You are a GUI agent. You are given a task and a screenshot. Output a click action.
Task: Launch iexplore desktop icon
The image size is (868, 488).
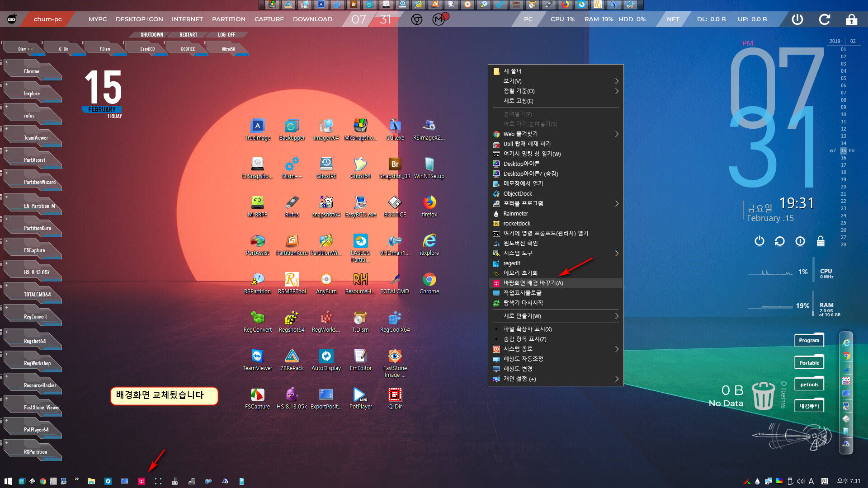click(x=429, y=245)
